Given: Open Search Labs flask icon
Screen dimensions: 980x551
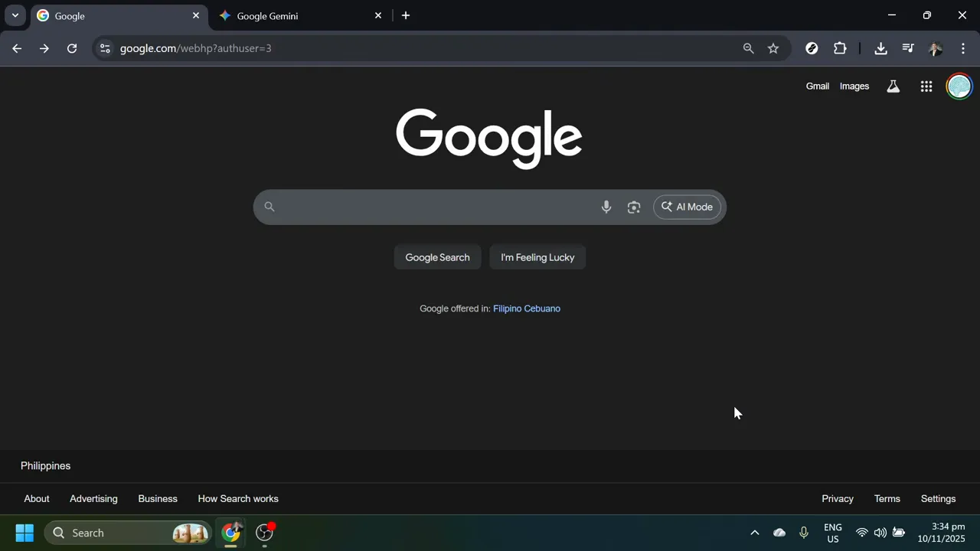Looking at the screenshot, I should click(x=893, y=86).
